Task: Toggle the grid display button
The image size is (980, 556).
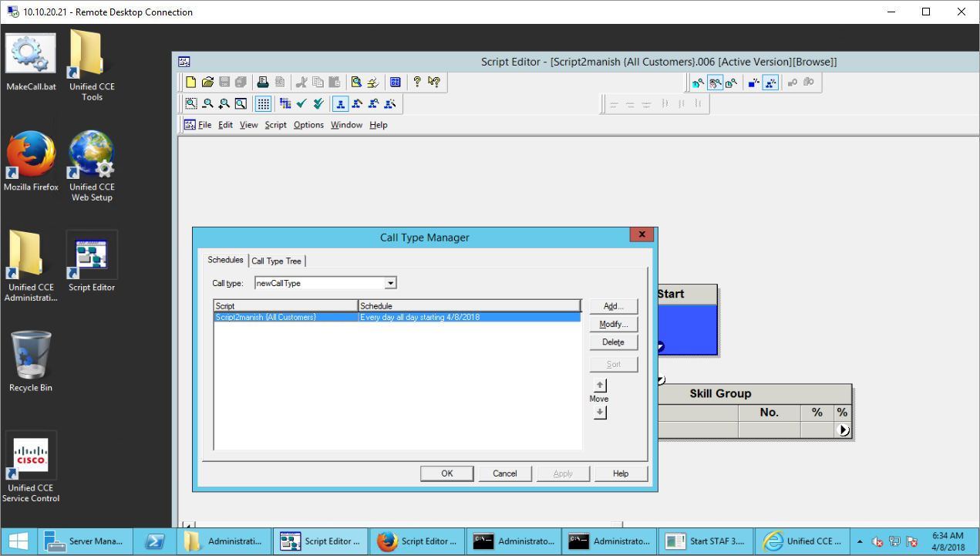Action: coord(263,103)
